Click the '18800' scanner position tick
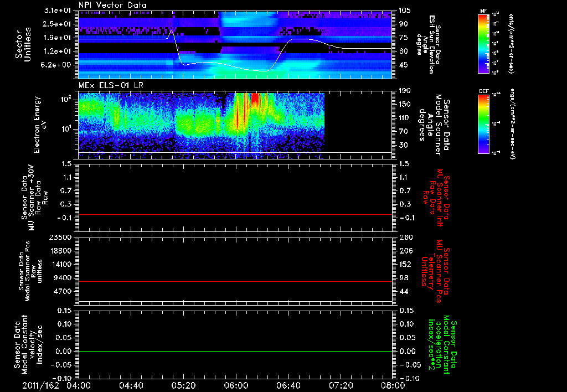Image resolution: width=567 pixels, height=392 pixels. click(62, 251)
